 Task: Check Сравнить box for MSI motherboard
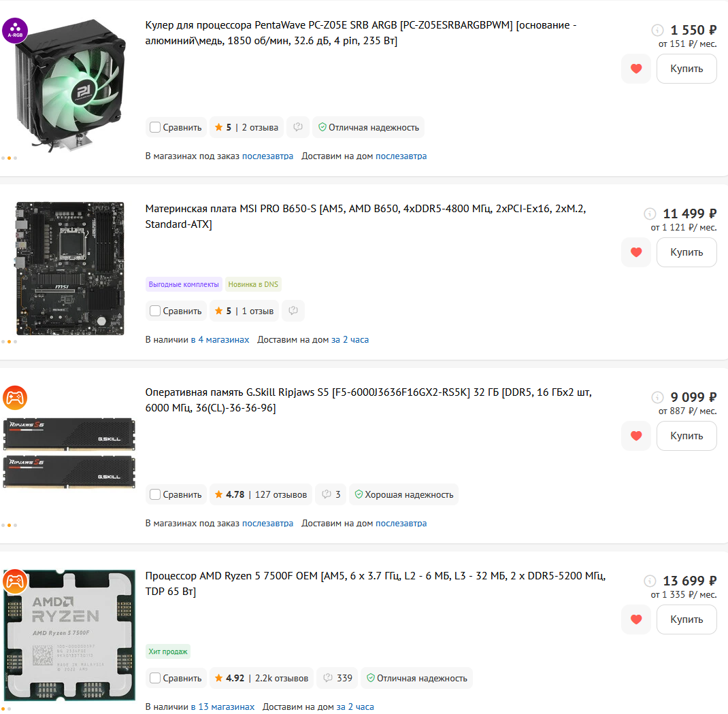[155, 311]
